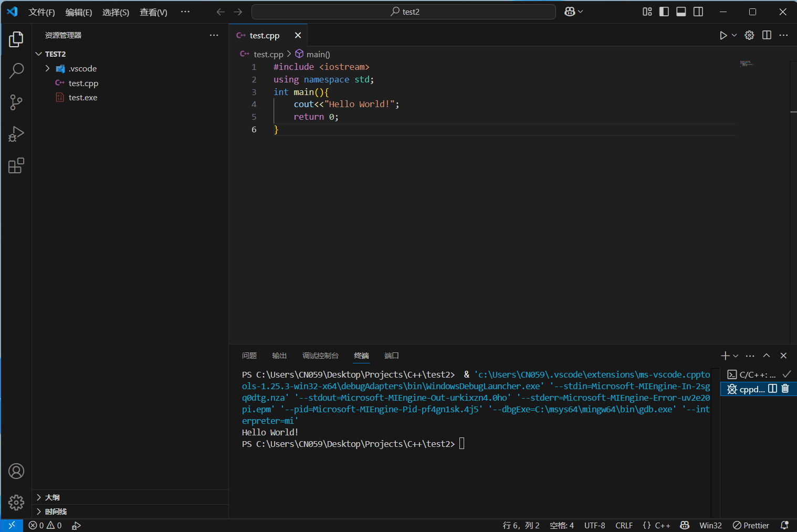The image size is (797, 532).
Task: Click the editor minimap preview
Action: coord(746,64)
